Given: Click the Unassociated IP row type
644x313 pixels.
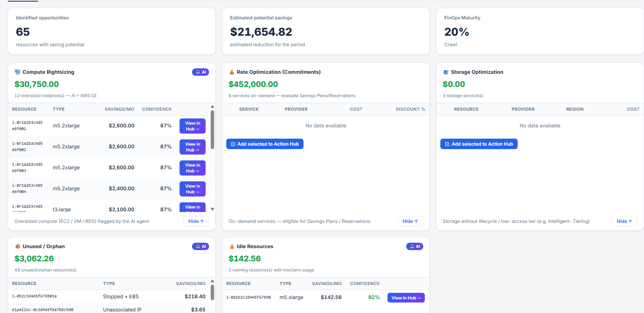Looking at the screenshot, I should click(122, 310).
